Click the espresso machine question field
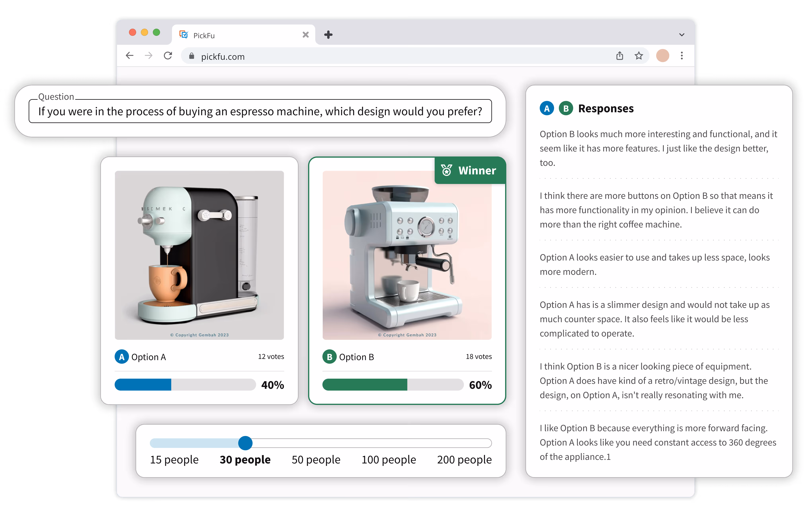Viewport: 812px width, 516px height. point(260,111)
